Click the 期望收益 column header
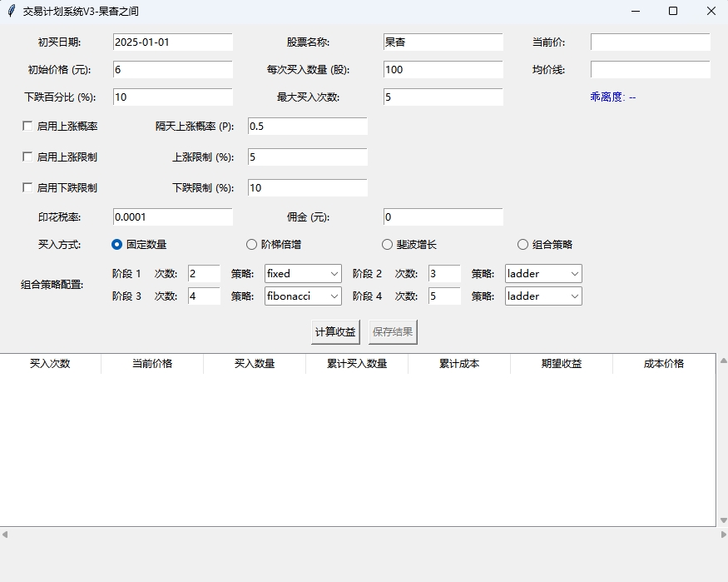This screenshot has width=728, height=582. tap(562, 364)
